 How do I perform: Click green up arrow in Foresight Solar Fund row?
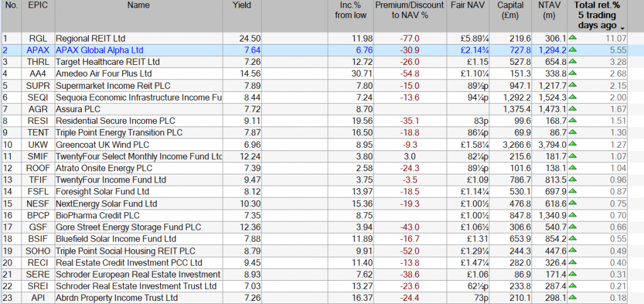[x=572, y=191]
